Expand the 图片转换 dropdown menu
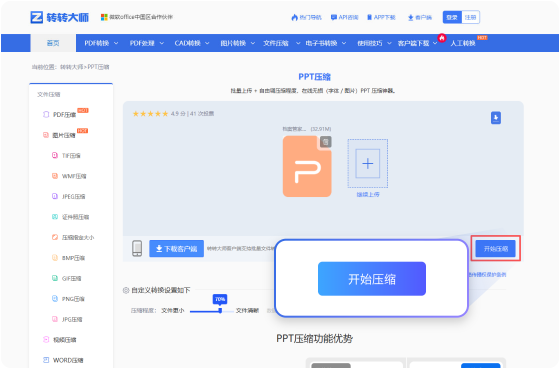 point(238,43)
